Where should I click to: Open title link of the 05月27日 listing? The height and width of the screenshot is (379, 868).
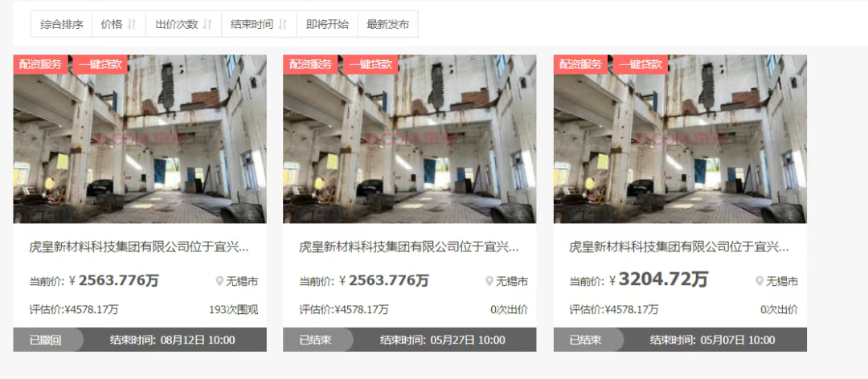coord(409,247)
